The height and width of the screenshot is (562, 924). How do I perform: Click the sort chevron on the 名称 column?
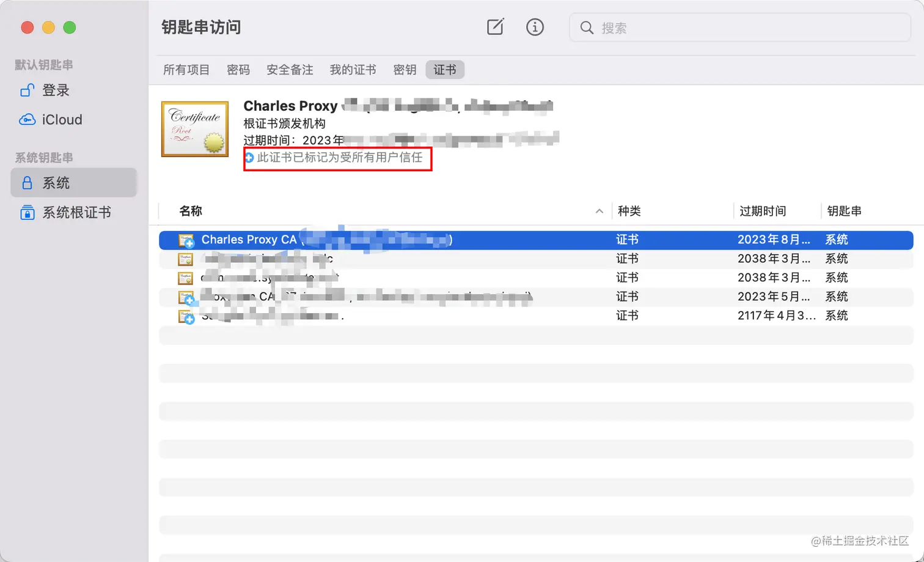tap(599, 210)
